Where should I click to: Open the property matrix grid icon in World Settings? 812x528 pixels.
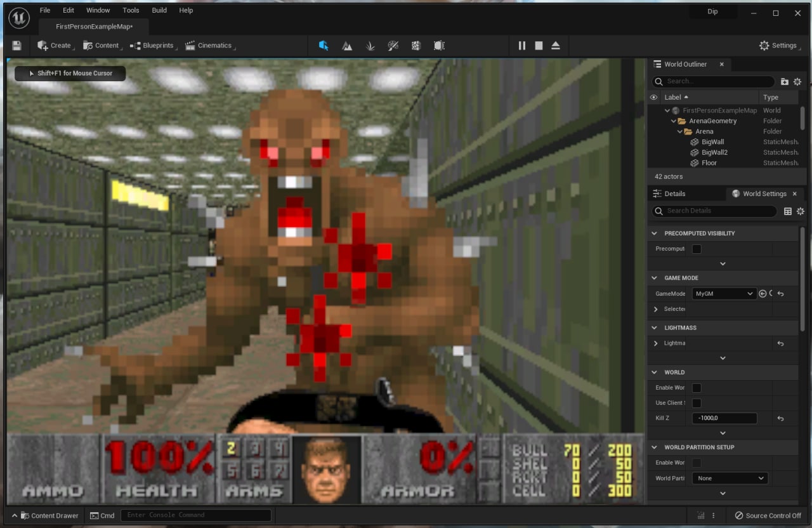788,211
